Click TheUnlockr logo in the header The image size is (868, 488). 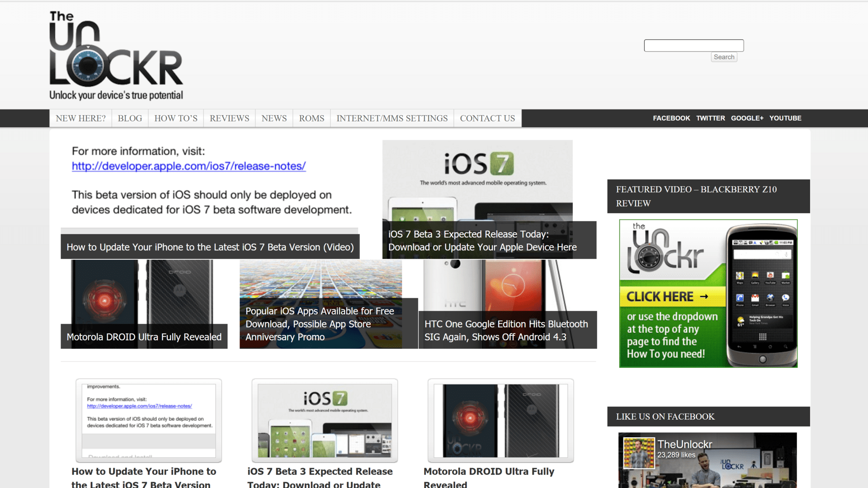point(116,55)
